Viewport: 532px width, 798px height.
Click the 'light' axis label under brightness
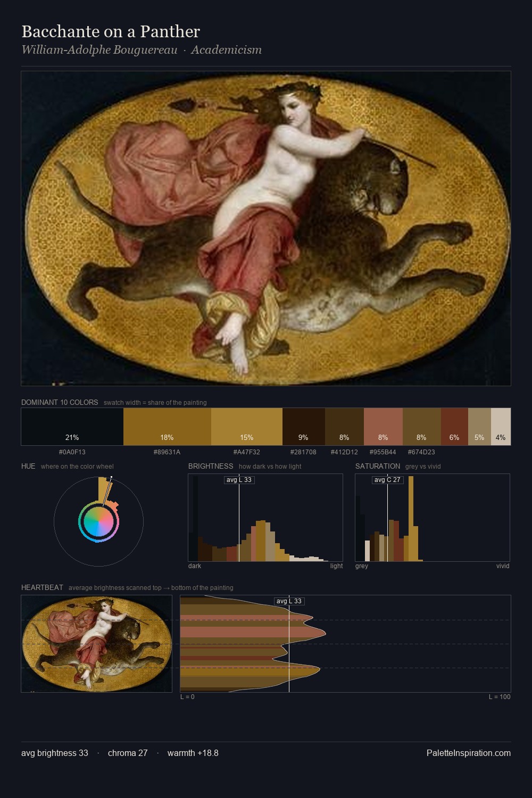336,566
